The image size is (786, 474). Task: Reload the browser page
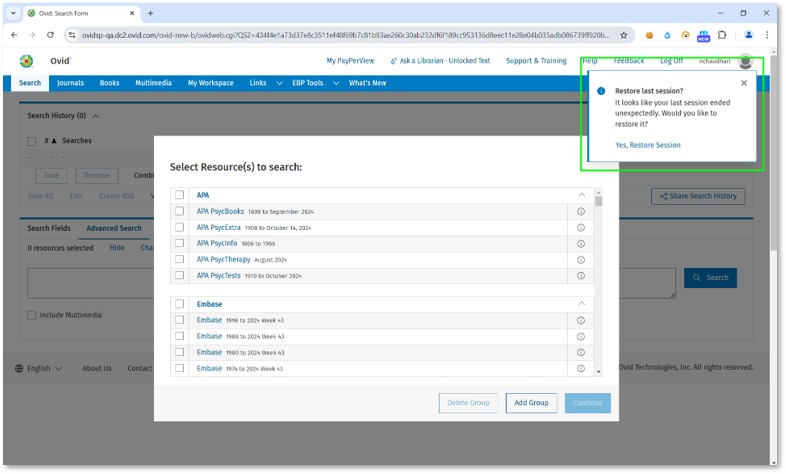click(x=50, y=35)
